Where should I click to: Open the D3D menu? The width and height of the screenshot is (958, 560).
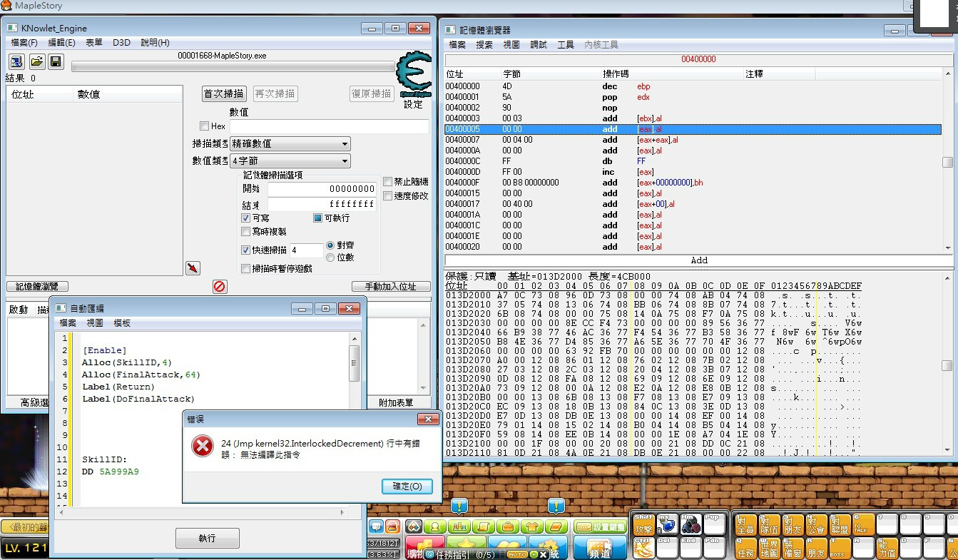coord(121,43)
